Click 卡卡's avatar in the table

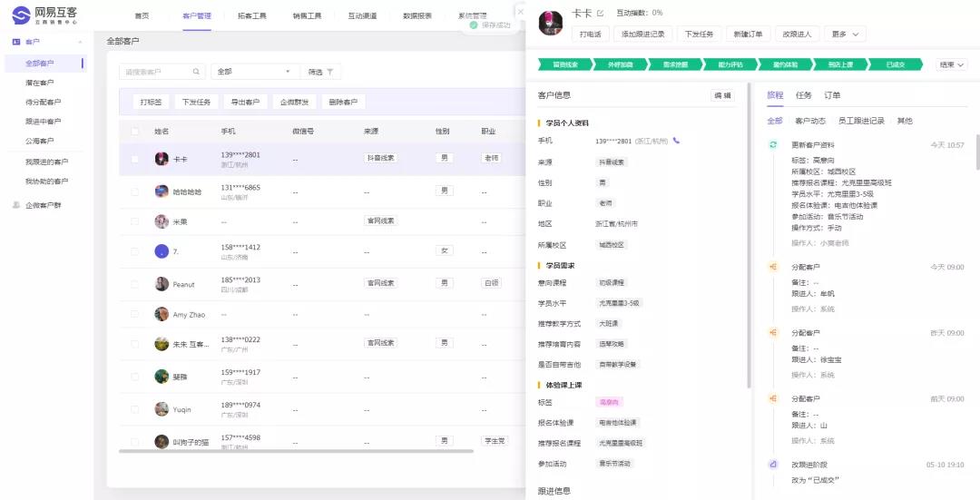click(x=162, y=159)
